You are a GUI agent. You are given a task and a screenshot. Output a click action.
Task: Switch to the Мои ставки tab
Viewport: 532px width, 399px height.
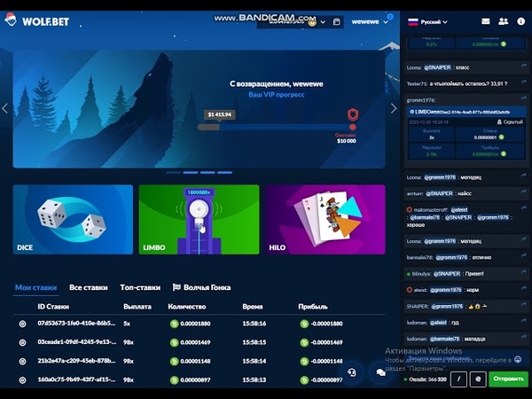pyautogui.click(x=35, y=287)
